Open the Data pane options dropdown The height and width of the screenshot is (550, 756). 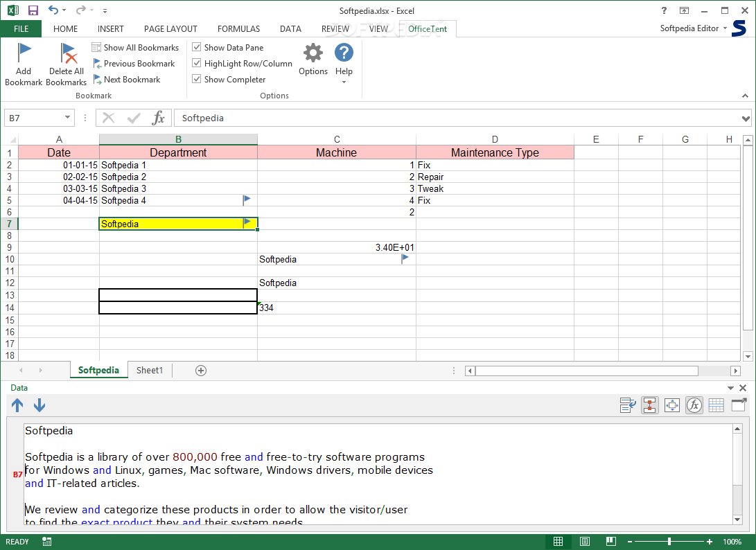coord(730,388)
